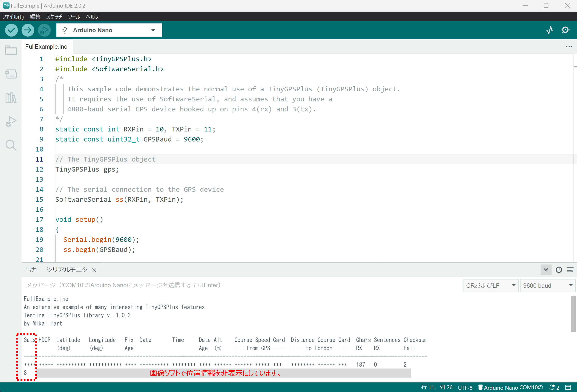Toggle autoscroll in serial monitor
Viewport: 577px width, 392px height.
point(546,270)
